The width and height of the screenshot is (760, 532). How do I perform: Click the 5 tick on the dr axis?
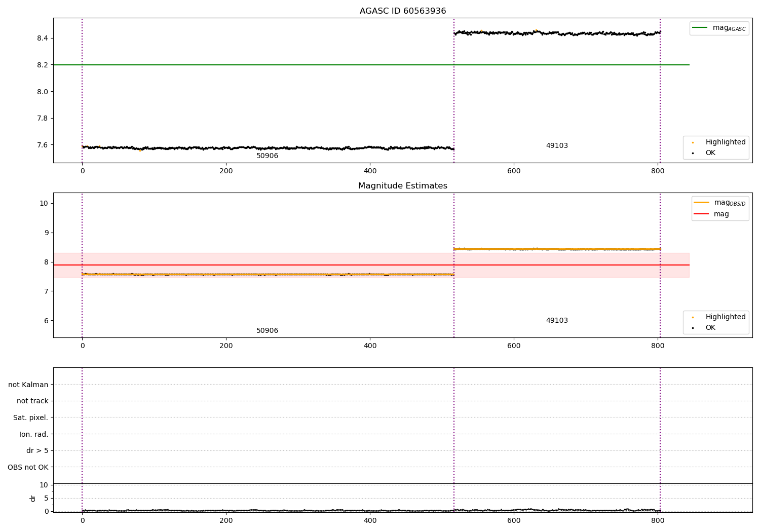(x=47, y=498)
